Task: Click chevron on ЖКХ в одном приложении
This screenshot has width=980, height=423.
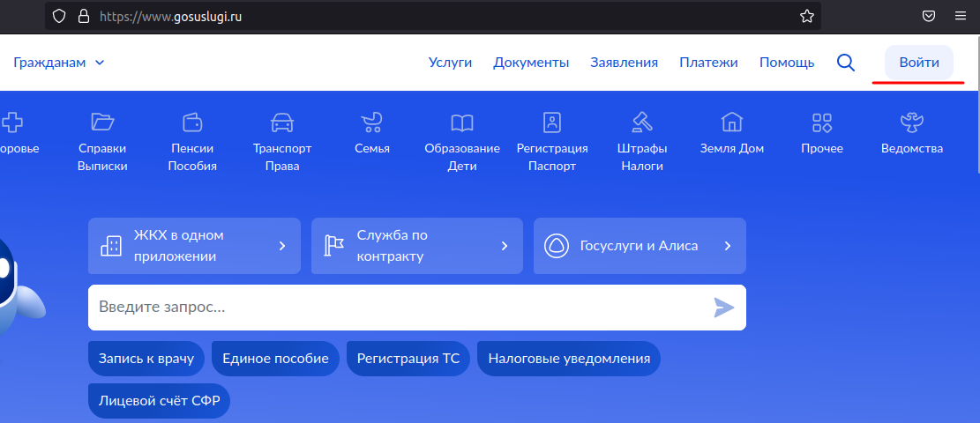Action: 282,246
